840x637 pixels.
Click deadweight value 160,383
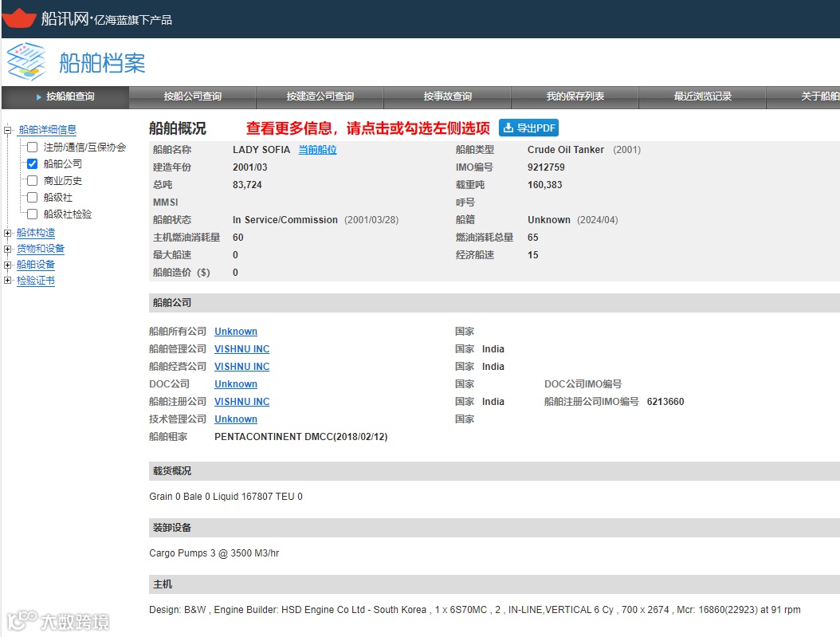point(545,185)
